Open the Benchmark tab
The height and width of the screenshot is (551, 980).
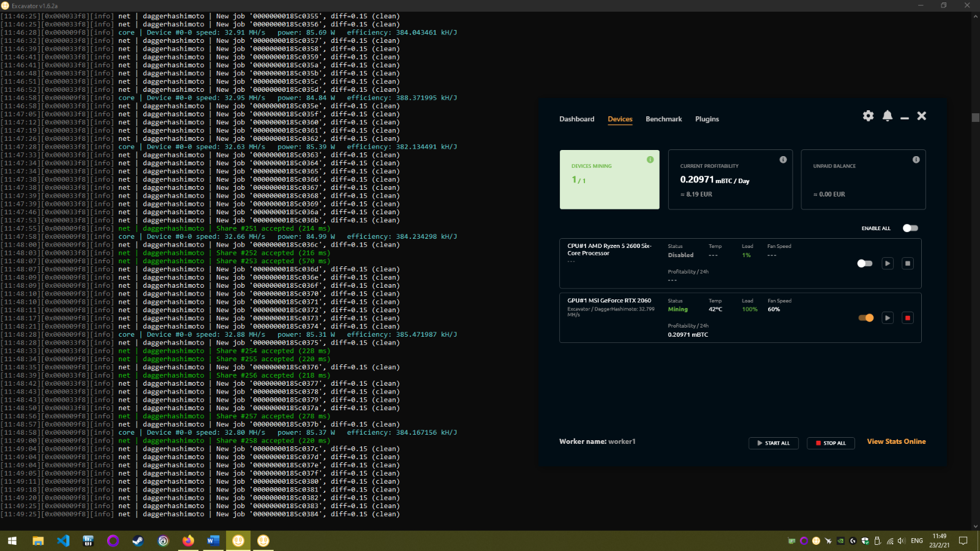tap(663, 119)
